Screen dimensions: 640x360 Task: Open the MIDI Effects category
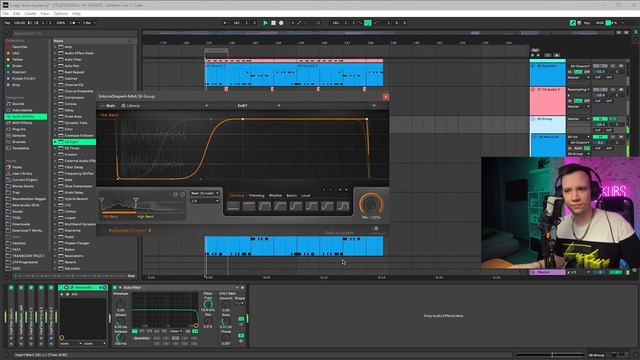(x=22, y=123)
